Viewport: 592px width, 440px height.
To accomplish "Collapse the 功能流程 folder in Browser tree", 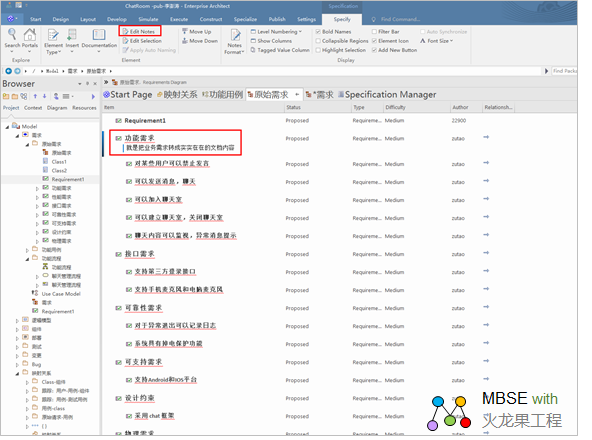I will tap(27, 259).
